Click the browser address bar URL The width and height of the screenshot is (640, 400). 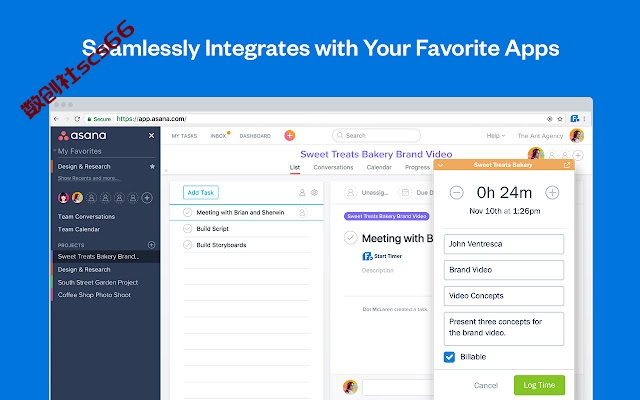(x=151, y=119)
